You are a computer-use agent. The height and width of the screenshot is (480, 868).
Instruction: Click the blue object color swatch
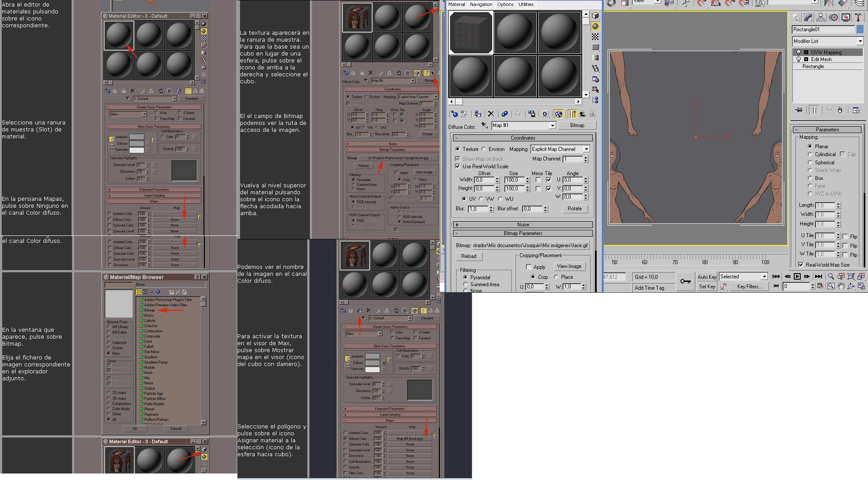click(x=860, y=29)
